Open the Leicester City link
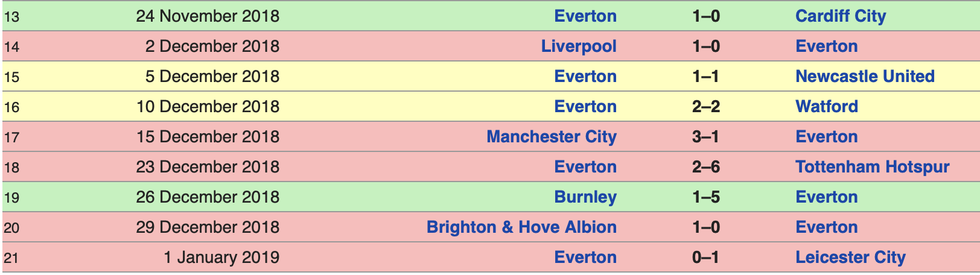This screenshot has height=275, width=980. 851,258
